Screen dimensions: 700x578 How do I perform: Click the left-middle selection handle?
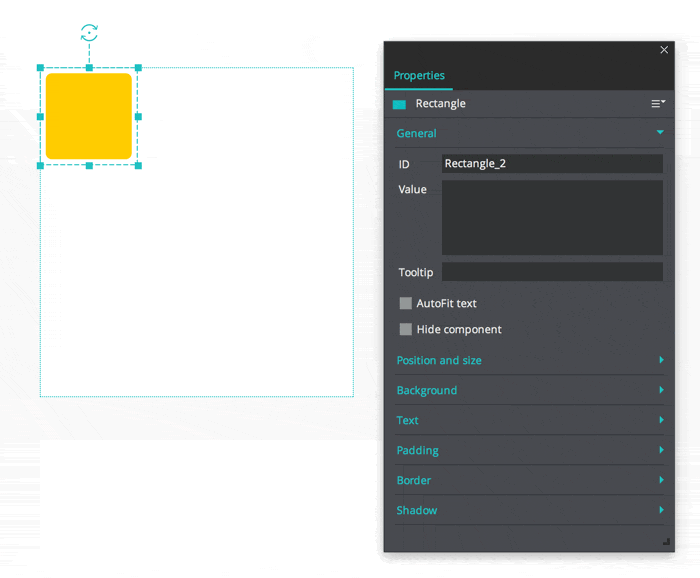(40, 116)
